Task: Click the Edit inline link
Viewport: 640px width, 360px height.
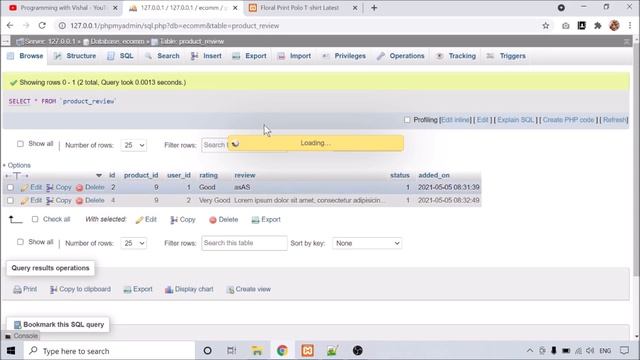Action: [456, 120]
